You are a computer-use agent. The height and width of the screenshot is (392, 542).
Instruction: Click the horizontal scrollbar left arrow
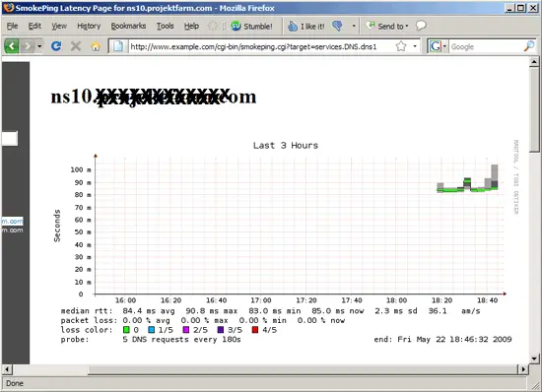[7, 369]
